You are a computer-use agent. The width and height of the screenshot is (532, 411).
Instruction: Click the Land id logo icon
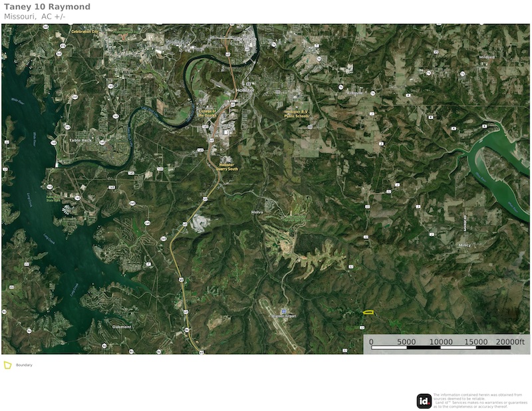pyautogui.click(x=424, y=401)
